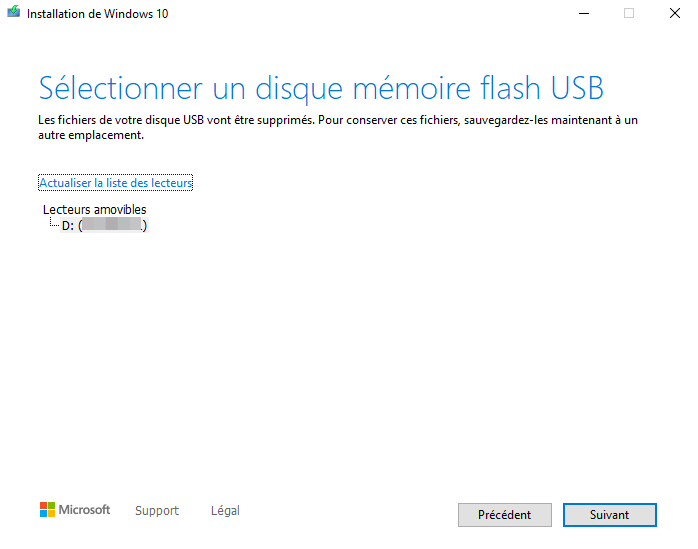Refresh the drive list via Actualiser link
Image resolution: width=698 pixels, height=549 pixels.
coord(115,183)
